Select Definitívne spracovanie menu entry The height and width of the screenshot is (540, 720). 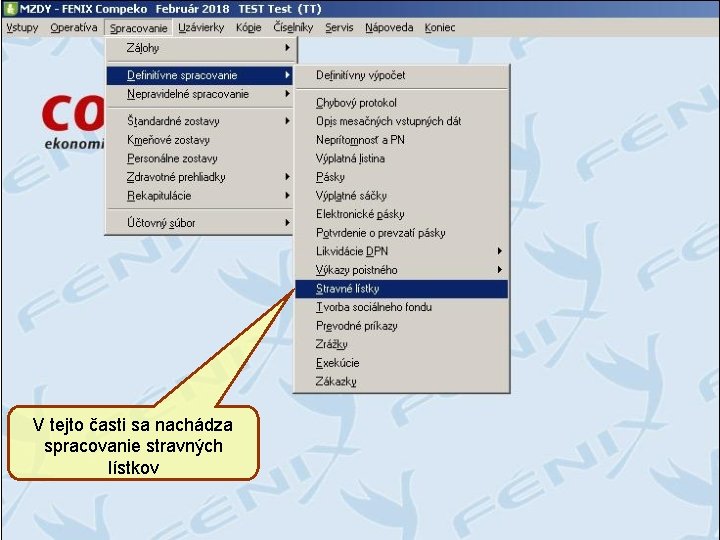pos(200,75)
